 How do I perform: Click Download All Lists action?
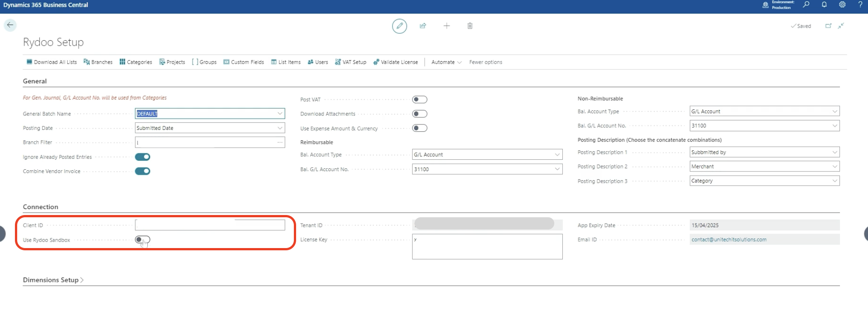(52, 62)
